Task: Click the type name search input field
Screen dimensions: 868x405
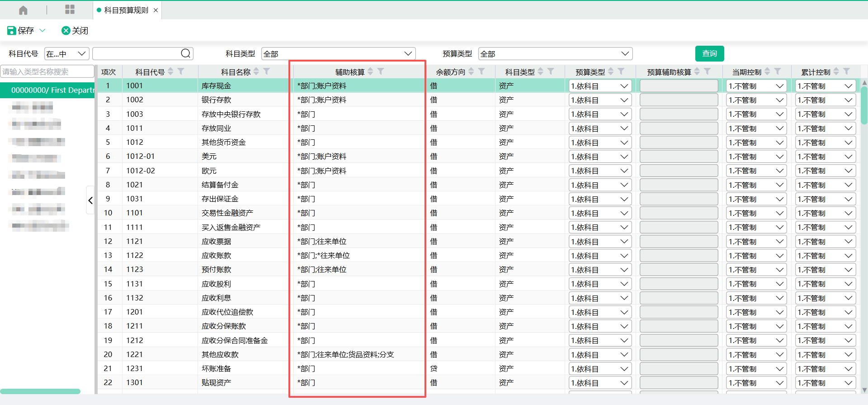Action: [47, 71]
